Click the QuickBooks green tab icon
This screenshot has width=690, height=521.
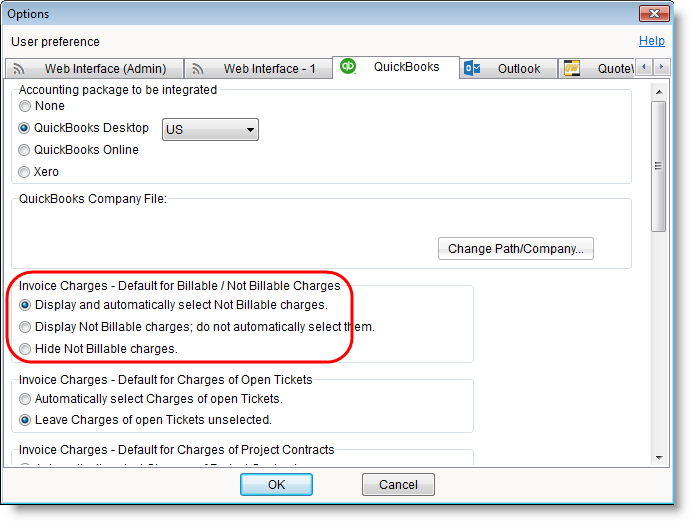pos(348,67)
